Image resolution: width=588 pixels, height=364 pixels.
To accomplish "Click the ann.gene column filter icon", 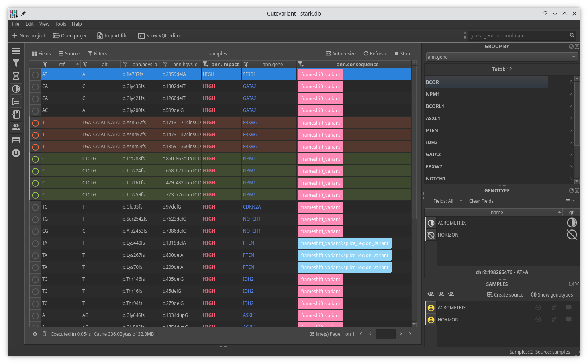I will [246, 64].
